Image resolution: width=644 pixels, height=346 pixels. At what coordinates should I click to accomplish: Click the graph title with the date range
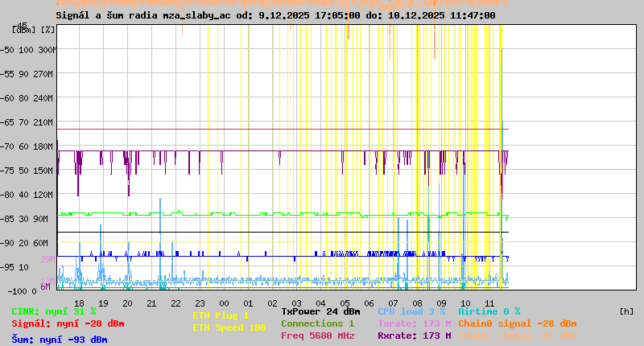[x=275, y=15]
